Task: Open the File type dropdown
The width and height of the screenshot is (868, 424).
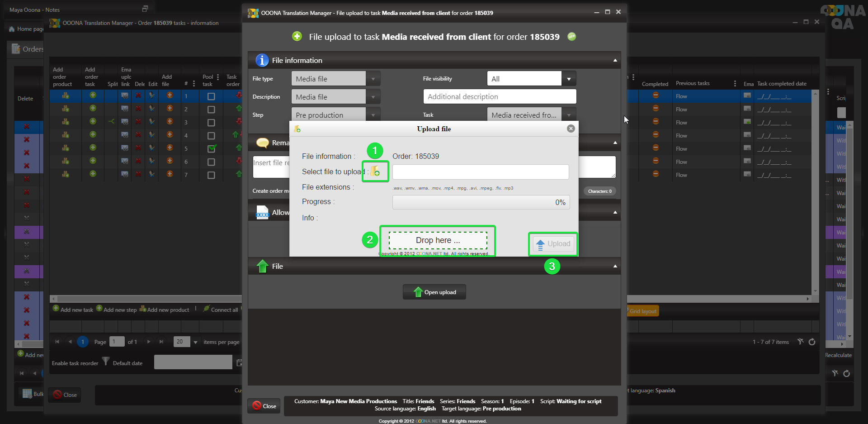Action: click(373, 79)
